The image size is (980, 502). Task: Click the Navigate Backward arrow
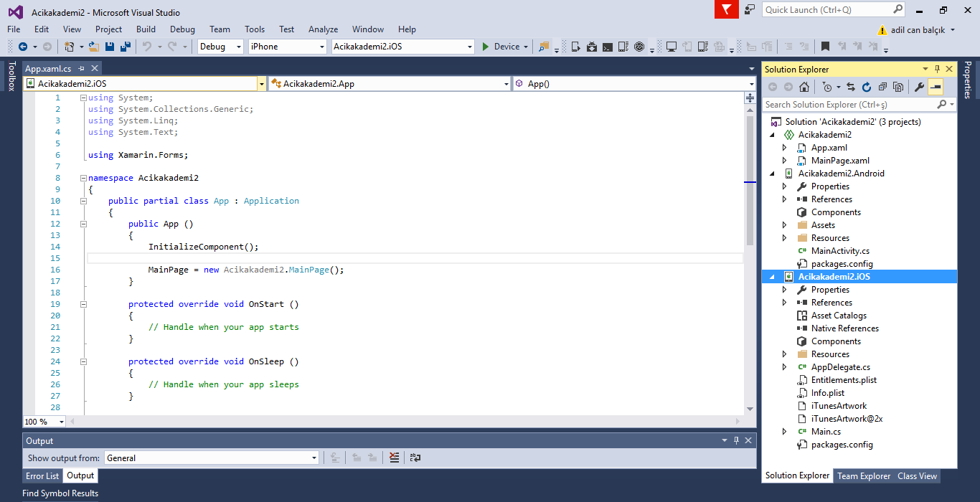(x=23, y=47)
